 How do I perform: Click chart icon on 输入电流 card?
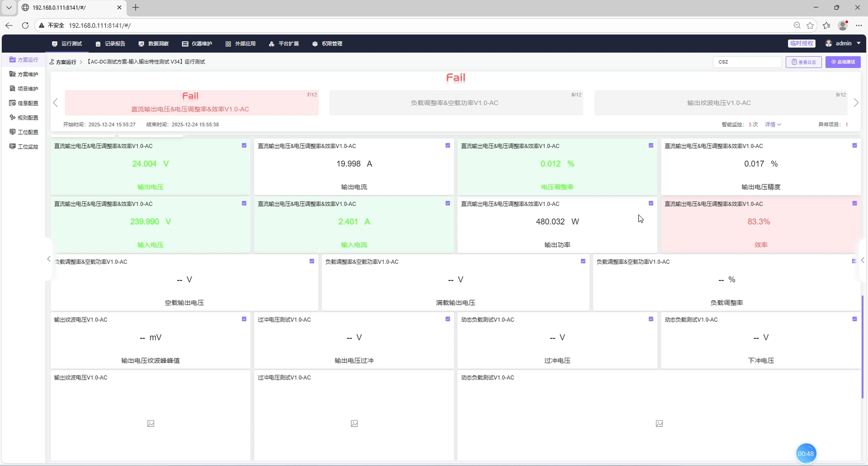click(448, 203)
